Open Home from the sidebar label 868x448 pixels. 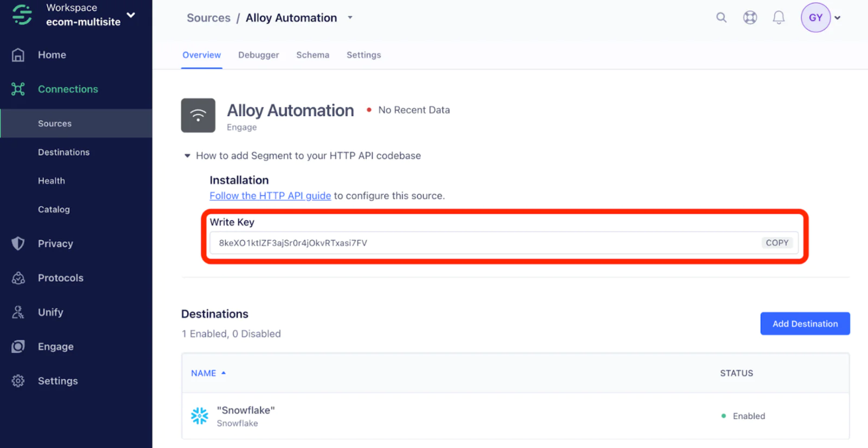click(x=52, y=55)
